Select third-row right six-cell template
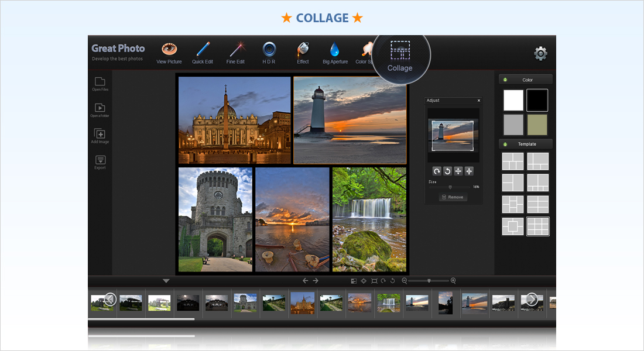 537,204
